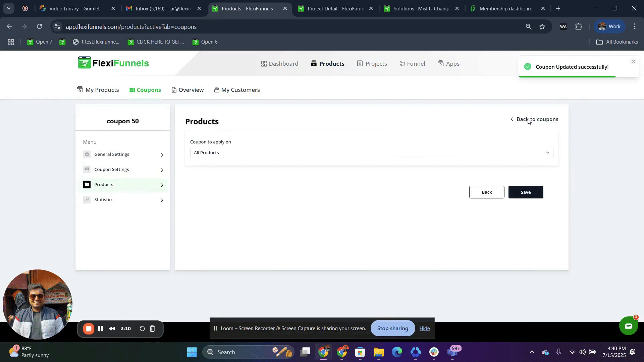Restart Loom recording with circular arrow
This screenshot has height=362, width=644.
(142, 329)
